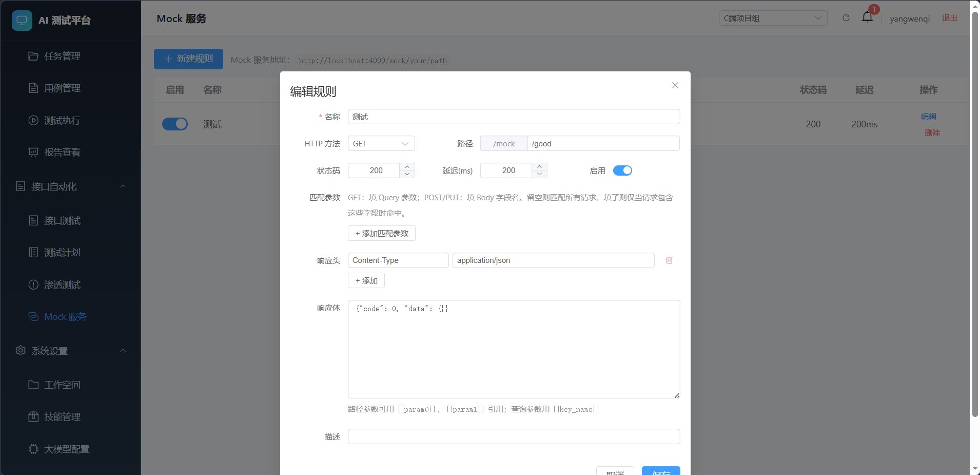Click the 名称 input field
Image resolution: width=980 pixels, height=475 pixels.
click(514, 117)
